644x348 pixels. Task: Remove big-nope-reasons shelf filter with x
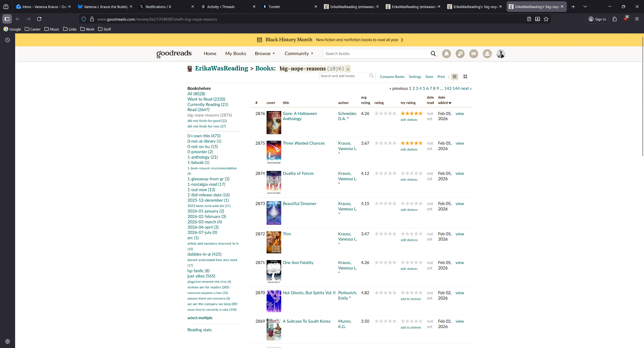[x=348, y=69]
